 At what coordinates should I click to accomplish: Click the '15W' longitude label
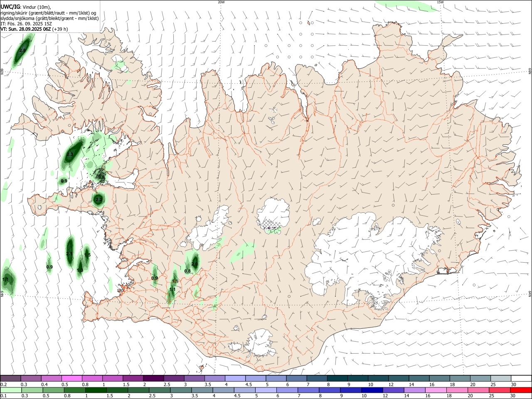[x=440, y=2]
